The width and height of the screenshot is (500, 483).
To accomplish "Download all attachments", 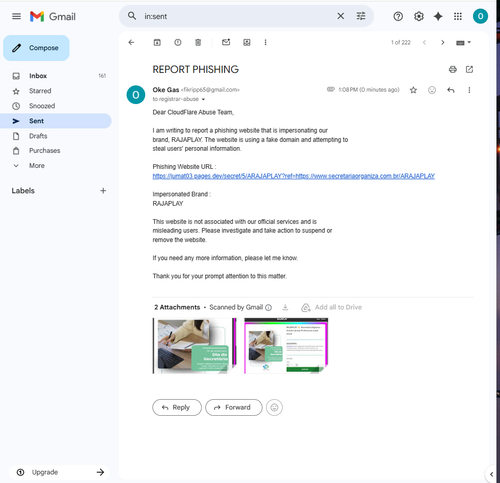I will (x=285, y=307).
